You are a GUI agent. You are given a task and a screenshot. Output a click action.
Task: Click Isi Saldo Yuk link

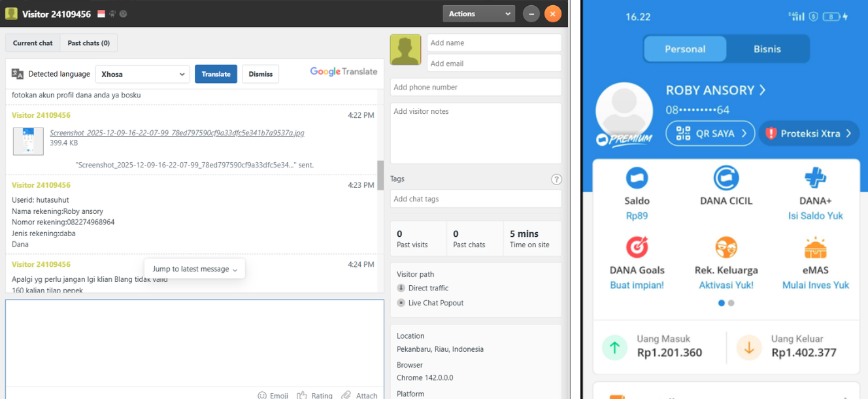point(816,216)
